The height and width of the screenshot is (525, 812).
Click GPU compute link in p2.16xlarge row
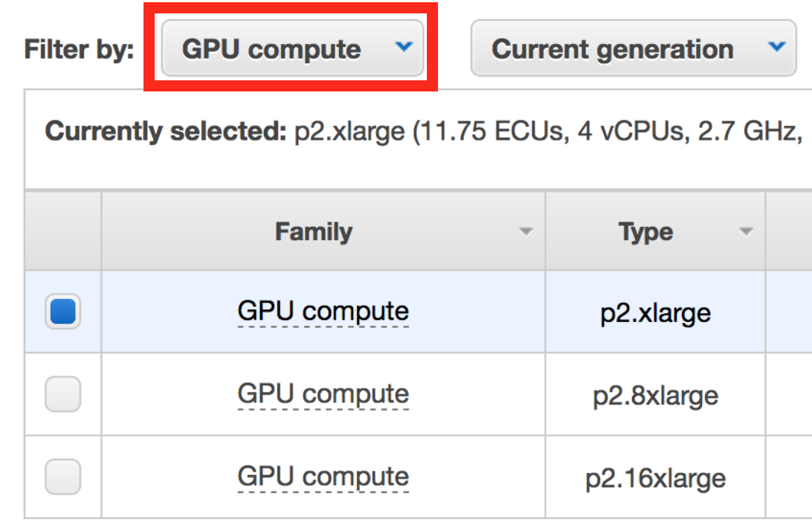(x=323, y=477)
